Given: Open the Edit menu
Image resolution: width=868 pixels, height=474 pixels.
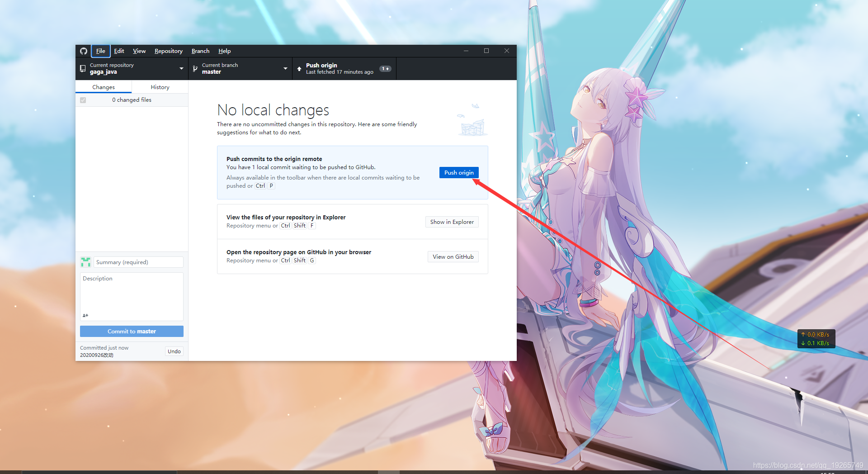Looking at the screenshot, I should point(119,51).
